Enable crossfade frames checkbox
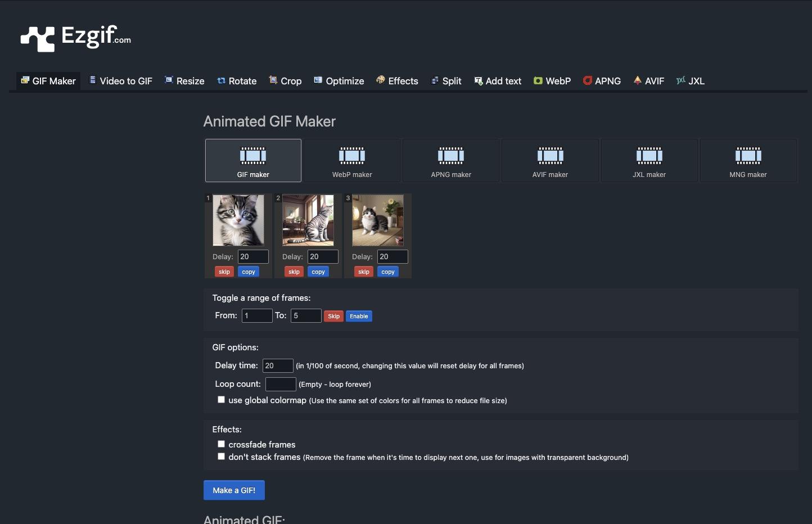The image size is (812, 524). pos(221,444)
